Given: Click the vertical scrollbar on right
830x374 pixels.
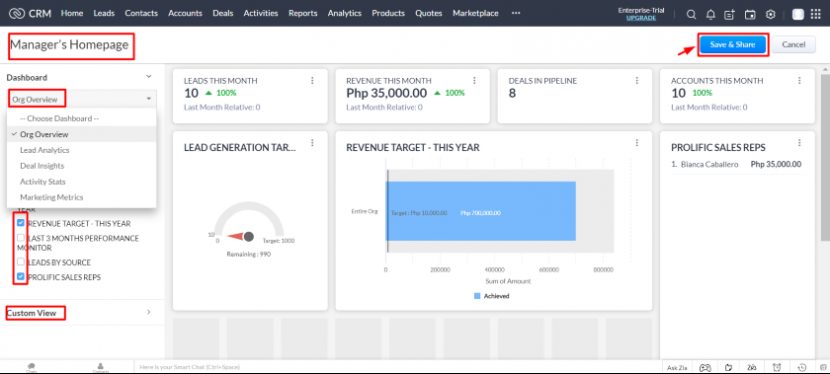Looking at the screenshot, I should [825, 159].
